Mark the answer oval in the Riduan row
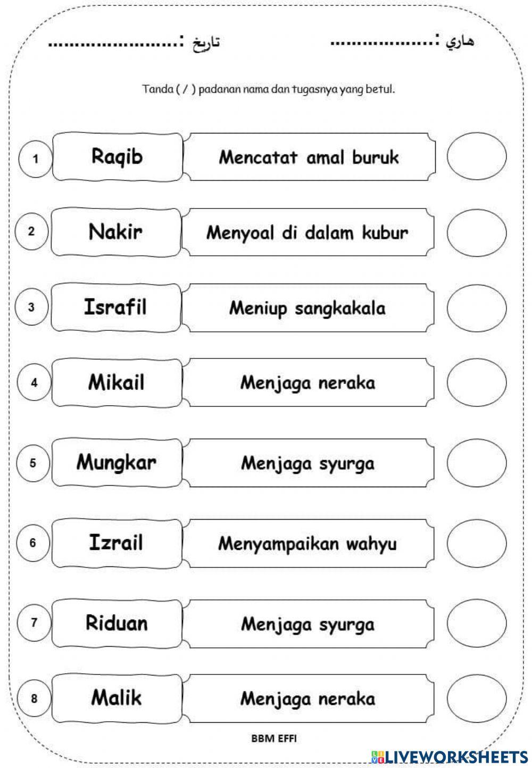The image size is (532, 768). click(x=476, y=624)
